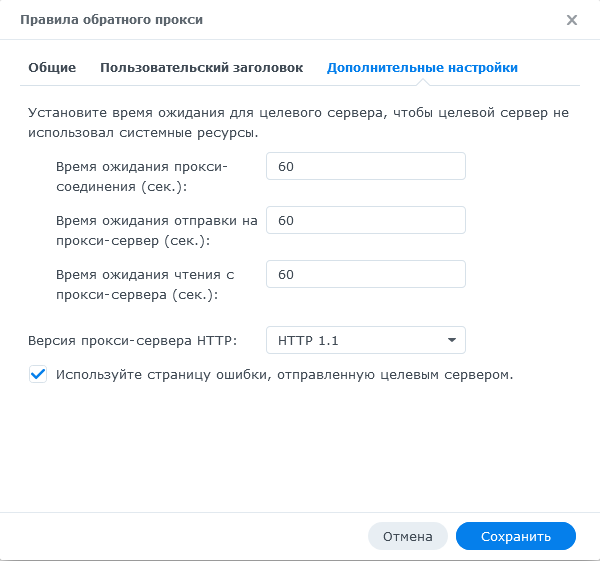
Task: Click the timeout description text paragraph
Action: 298,122
